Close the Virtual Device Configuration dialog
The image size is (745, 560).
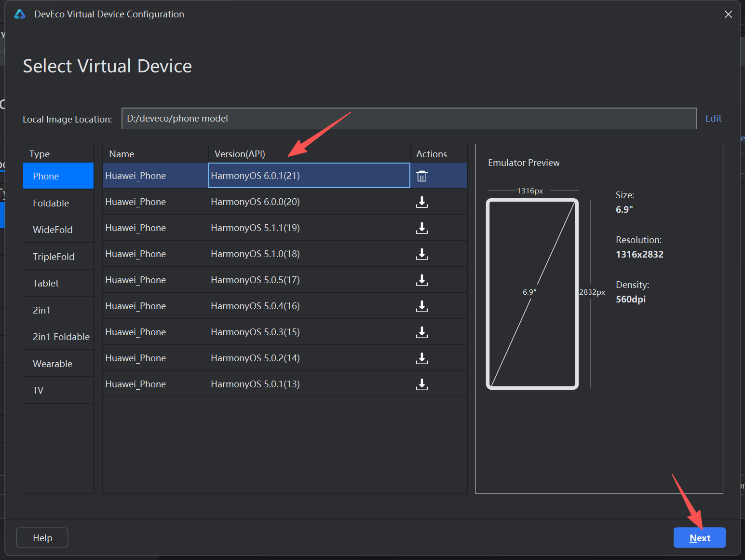pyautogui.click(x=728, y=14)
